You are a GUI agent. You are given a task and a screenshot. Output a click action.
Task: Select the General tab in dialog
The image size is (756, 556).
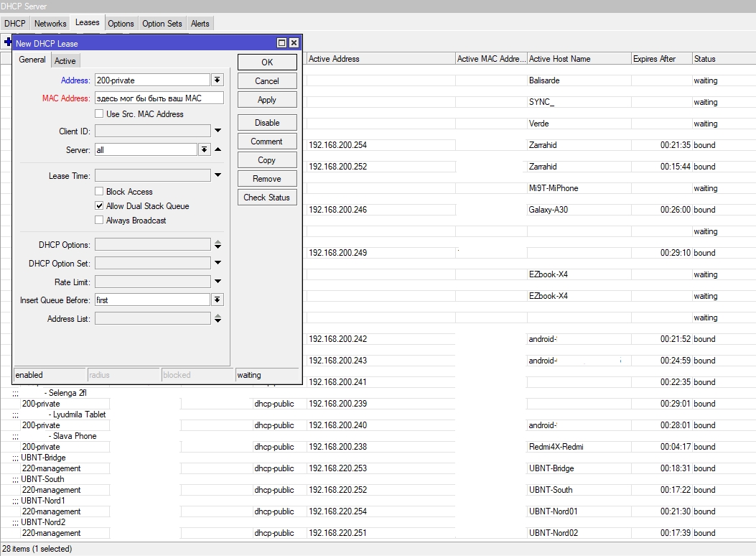click(32, 60)
